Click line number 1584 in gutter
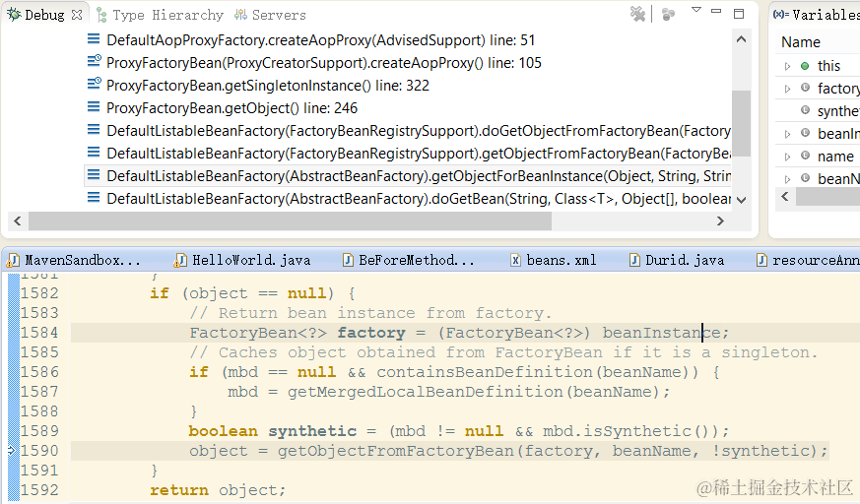Screen dimensions: 860x504 [x=39, y=333]
